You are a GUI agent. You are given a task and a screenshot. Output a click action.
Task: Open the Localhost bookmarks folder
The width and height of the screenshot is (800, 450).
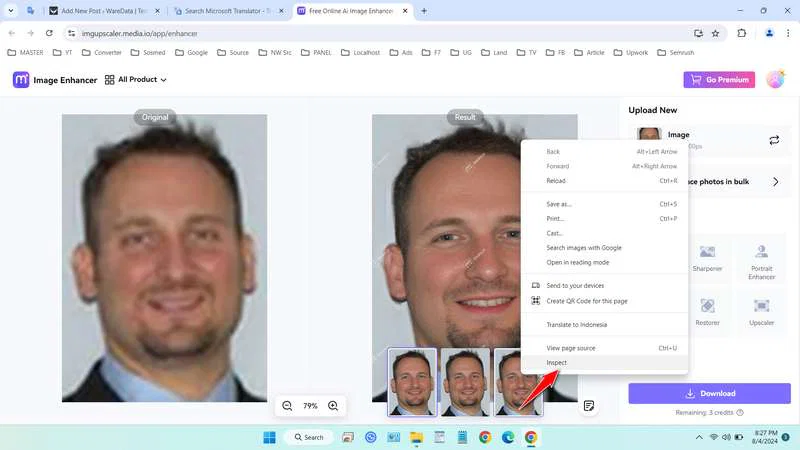tap(361, 53)
